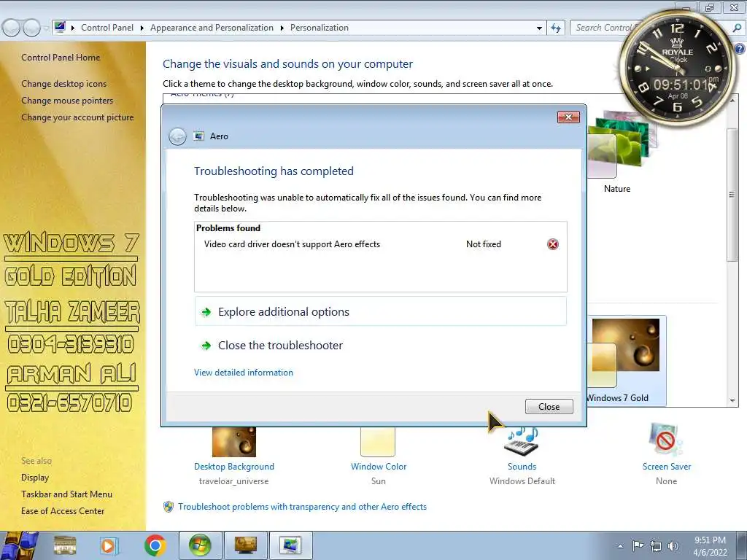Open Change desktop icons
The height and width of the screenshot is (560, 747).
[64, 84]
